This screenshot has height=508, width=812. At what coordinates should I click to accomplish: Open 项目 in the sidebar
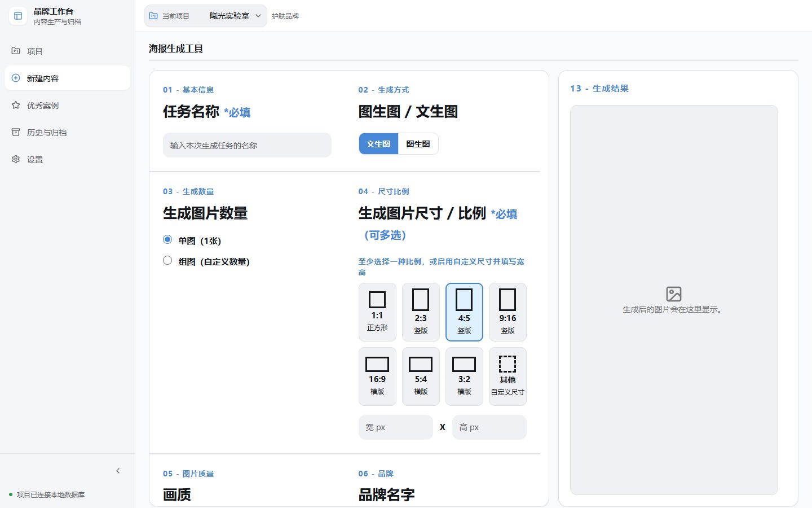click(x=67, y=51)
